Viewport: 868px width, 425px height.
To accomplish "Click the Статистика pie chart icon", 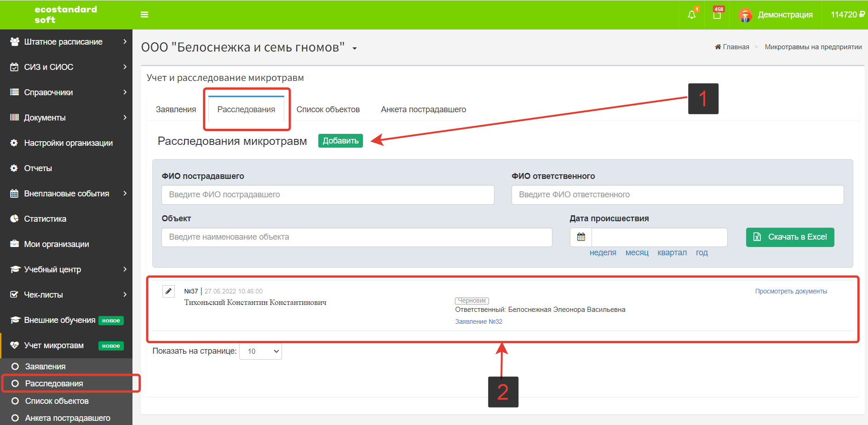I will pyautogui.click(x=14, y=219).
